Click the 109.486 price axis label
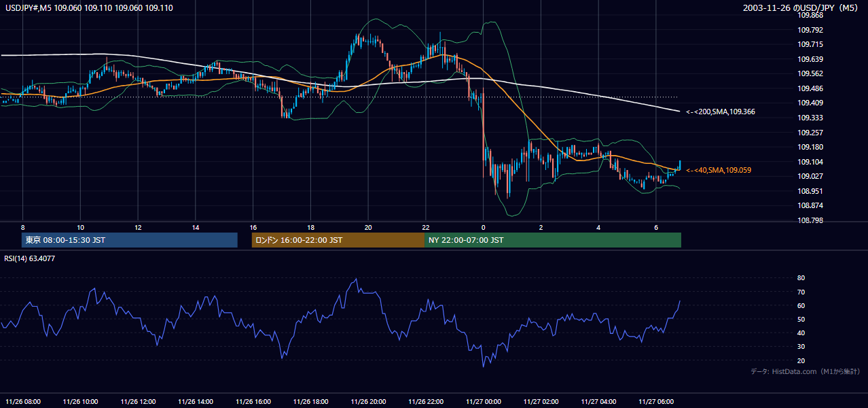868x408 pixels. pos(810,88)
